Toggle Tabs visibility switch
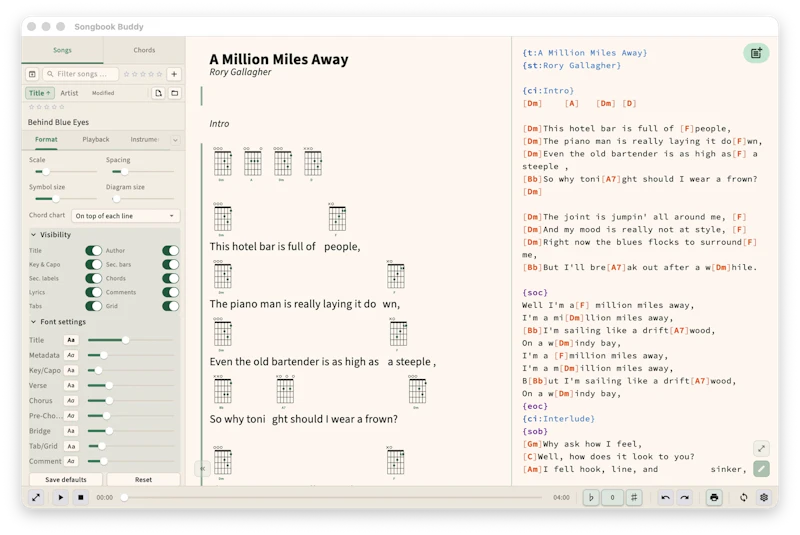This screenshot has height=535, width=800. [93, 306]
